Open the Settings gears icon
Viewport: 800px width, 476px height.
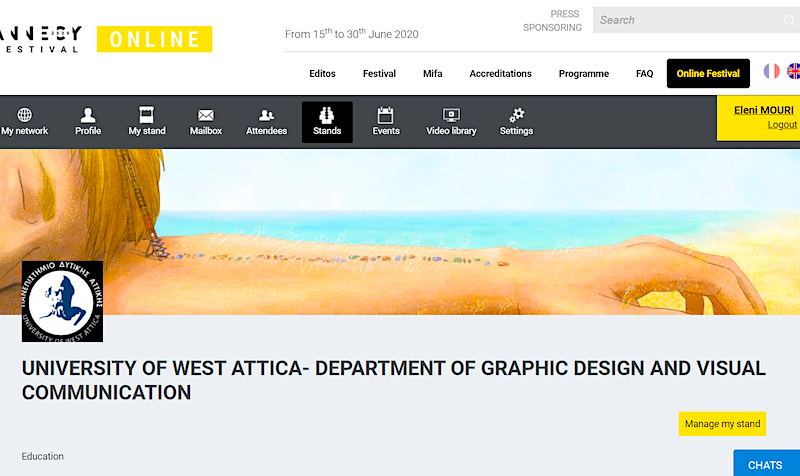pyautogui.click(x=516, y=115)
